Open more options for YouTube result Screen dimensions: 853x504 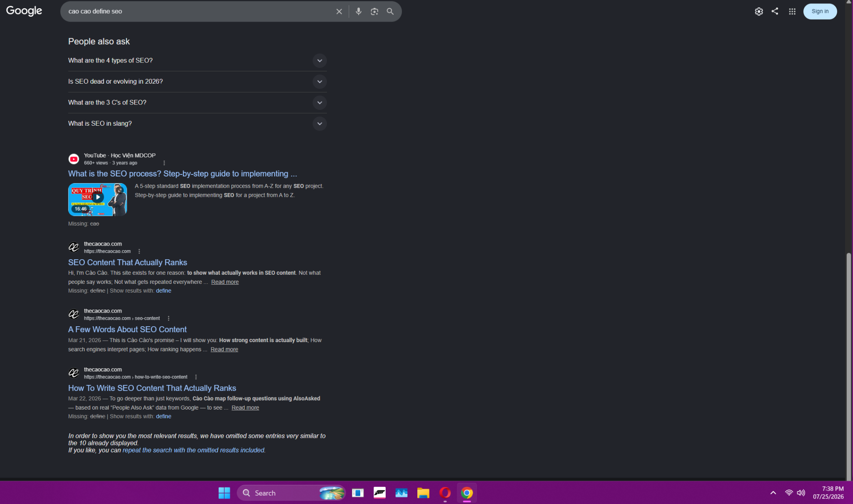tap(164, 163)
